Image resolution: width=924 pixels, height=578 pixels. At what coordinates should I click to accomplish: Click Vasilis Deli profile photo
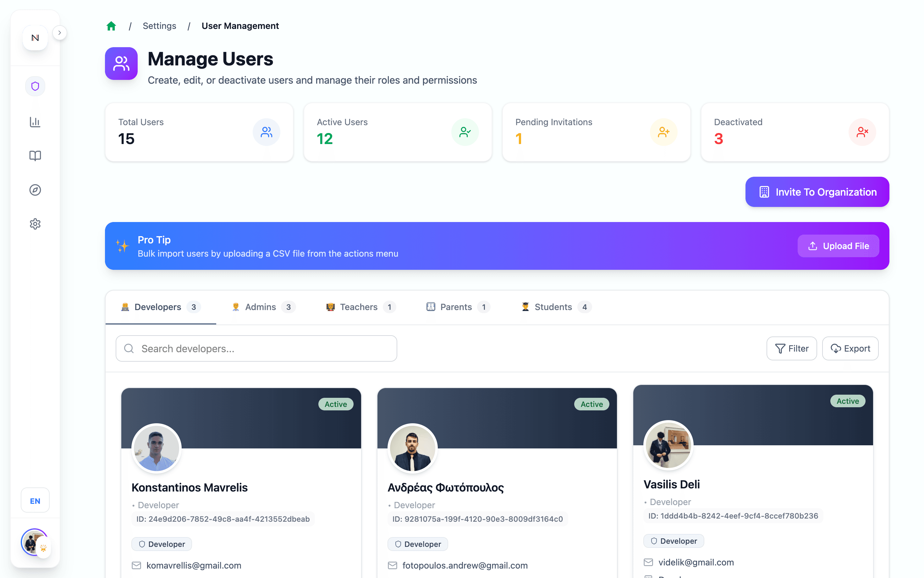pos(668,445)
